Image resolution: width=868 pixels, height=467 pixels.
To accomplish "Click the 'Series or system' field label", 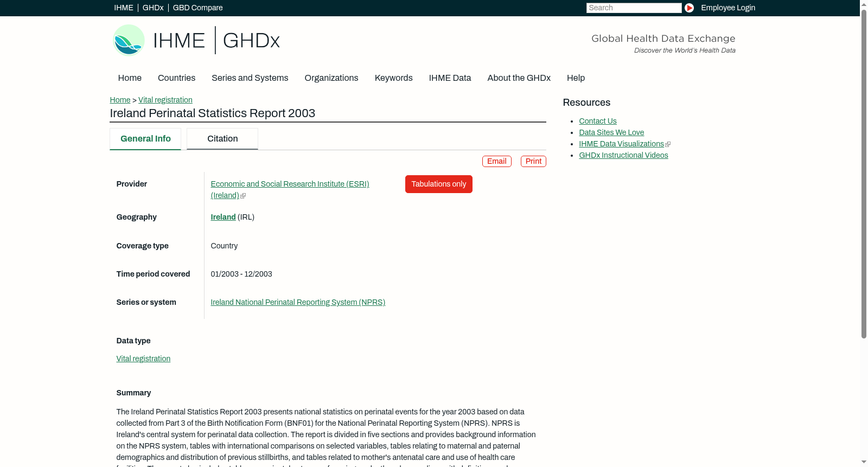I will tap(146, 302).
